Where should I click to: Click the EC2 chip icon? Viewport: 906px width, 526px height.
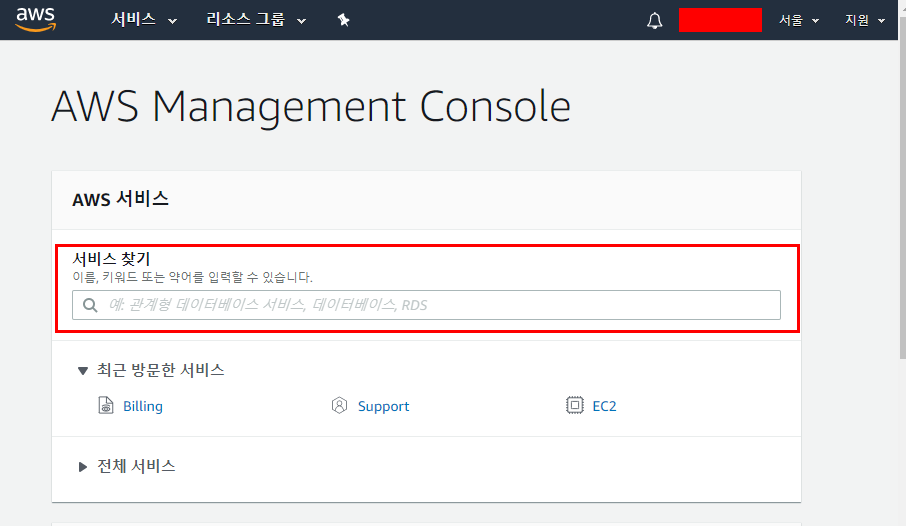click(x=574, y=405)
